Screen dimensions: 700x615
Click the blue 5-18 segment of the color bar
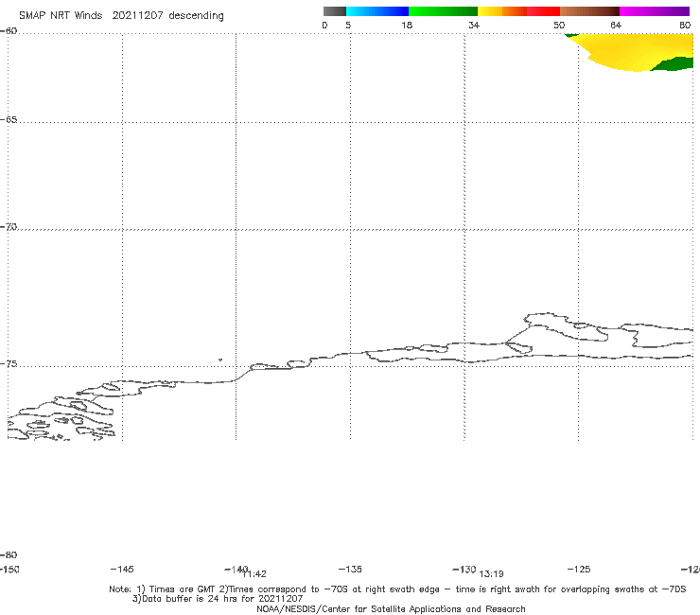tap(377, 11)
